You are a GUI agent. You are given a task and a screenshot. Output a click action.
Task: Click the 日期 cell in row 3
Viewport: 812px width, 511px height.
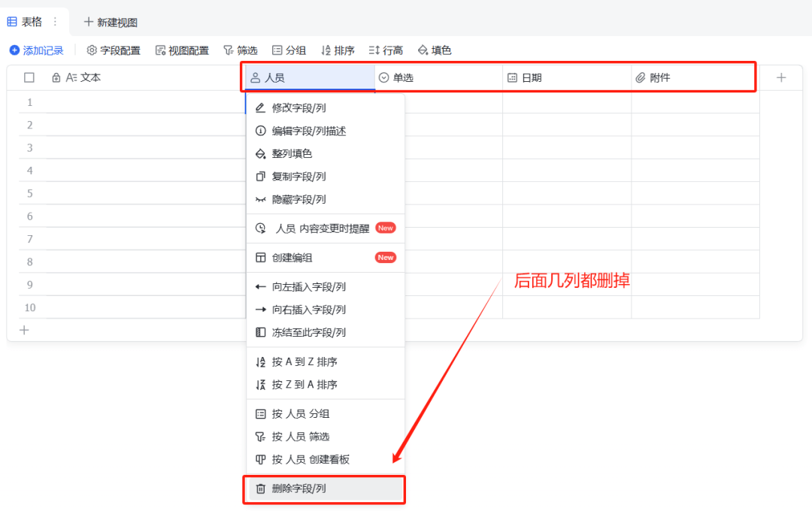tap(567, 147)
